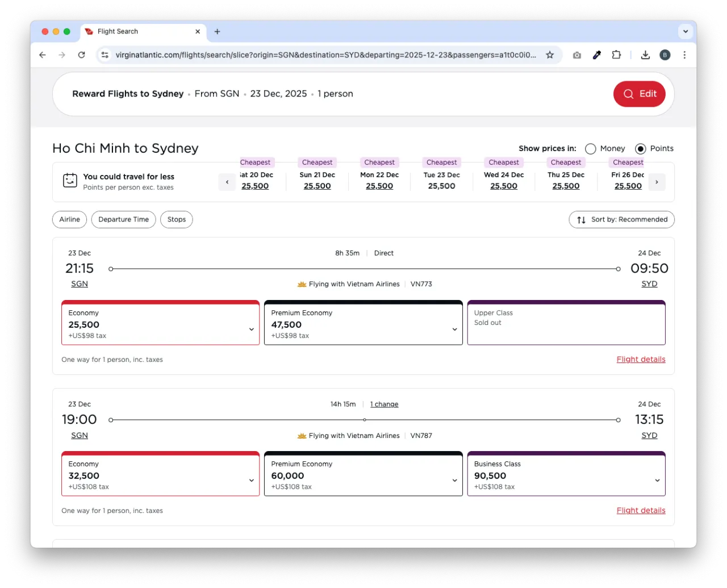Open the browser extensions puzzle icon

point(616,55)
